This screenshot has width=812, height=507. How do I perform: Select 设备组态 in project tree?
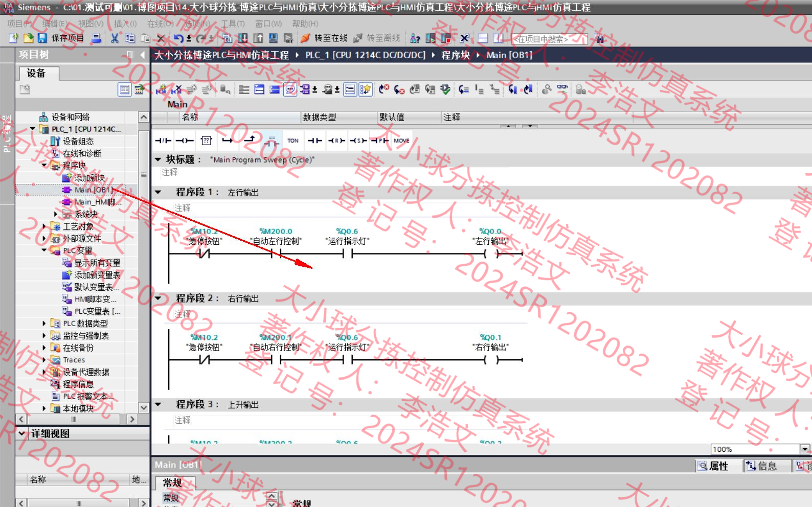[x=72, y=141]
